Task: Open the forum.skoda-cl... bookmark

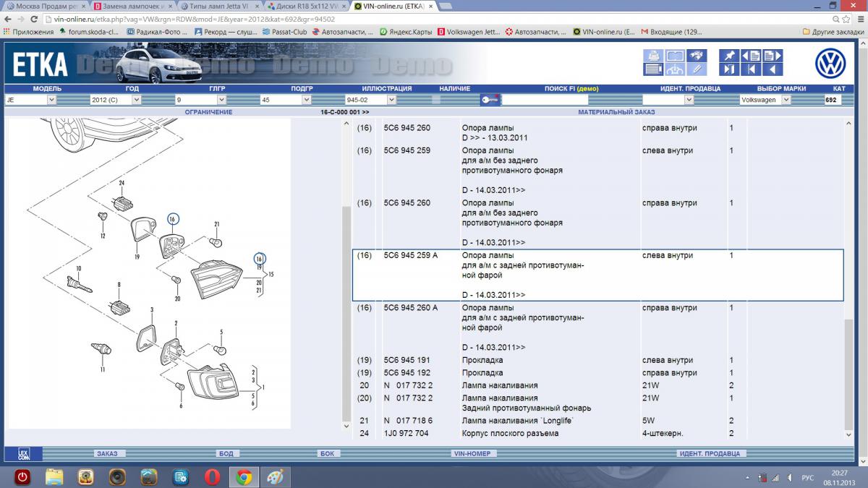Action: click(89, 32)
